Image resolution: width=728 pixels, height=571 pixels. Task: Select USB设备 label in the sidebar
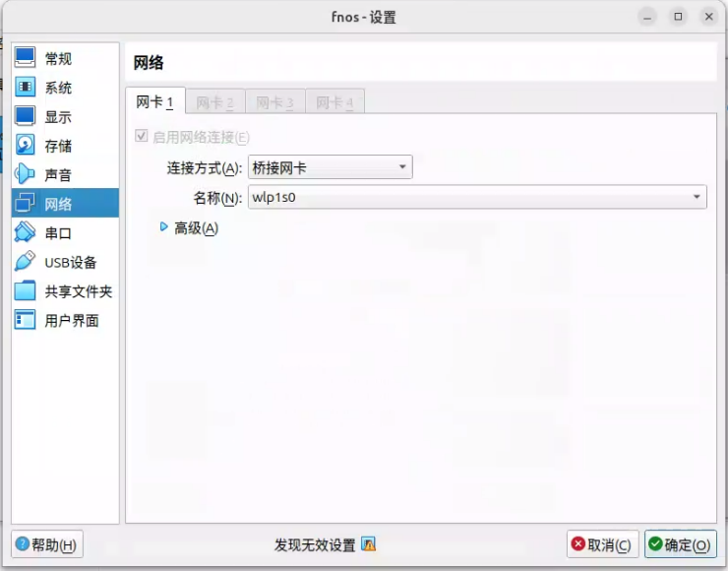[x=71, y=262]
